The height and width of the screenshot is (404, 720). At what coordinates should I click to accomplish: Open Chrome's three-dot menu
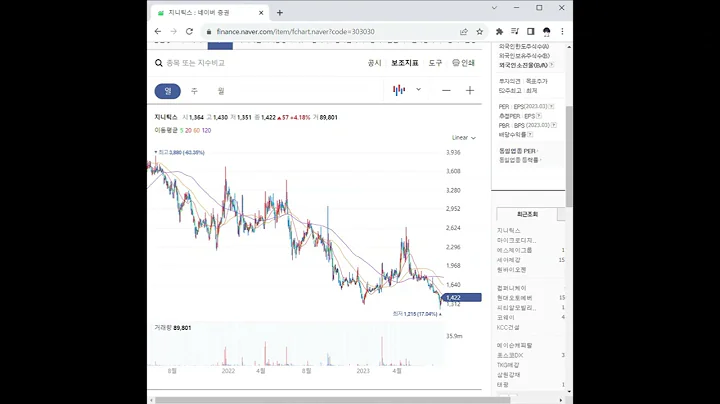(x=562, y=32)
